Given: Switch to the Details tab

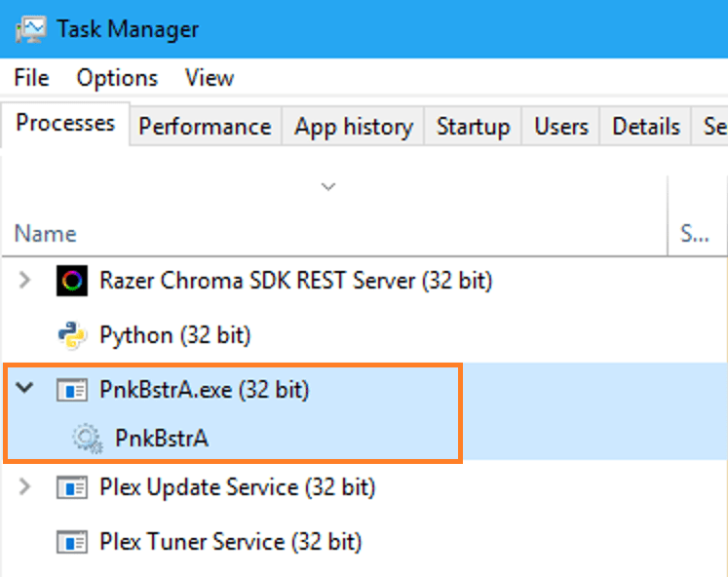Looking at the screenshot, I should click(646, 127).
